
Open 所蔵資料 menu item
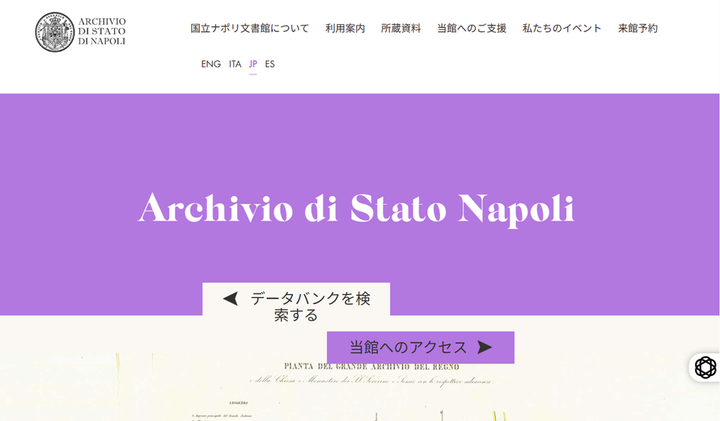tap(401, 28)
